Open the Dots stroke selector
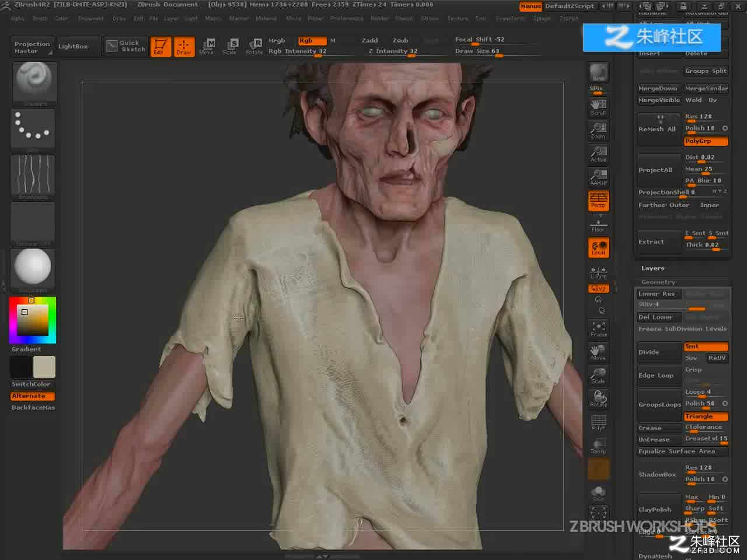This screenshot has height=560, width=747. tap(33, 128)
